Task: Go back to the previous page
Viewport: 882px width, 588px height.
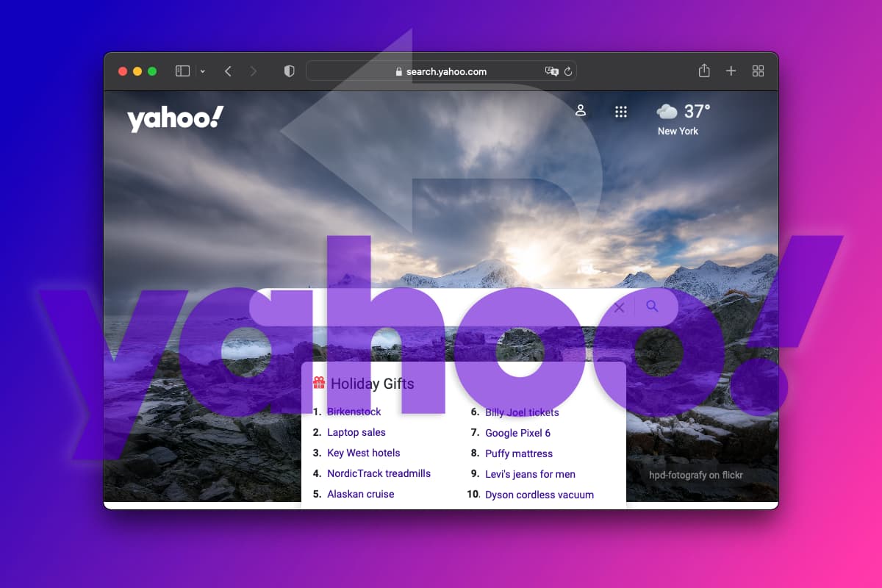Action: [x=228, y=71]
